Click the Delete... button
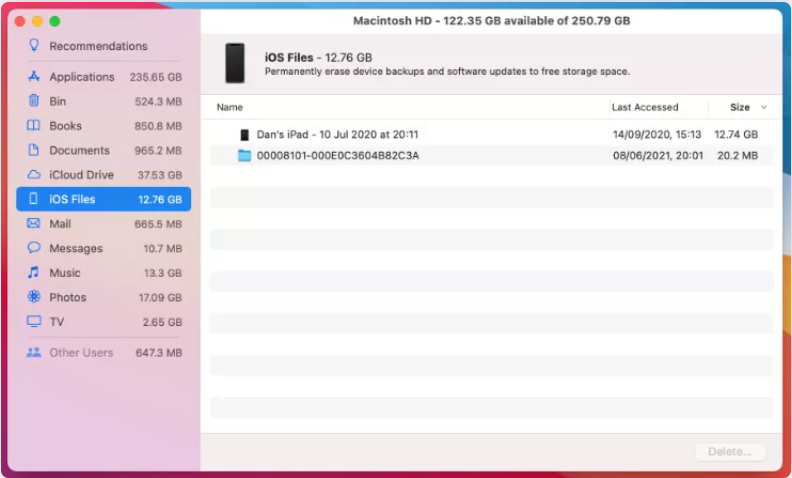792x478 pixels. click(730, 452)
